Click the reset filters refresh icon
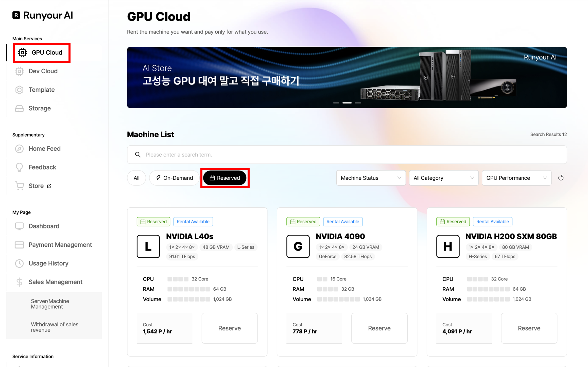The height and width of the screenshot is (367, 588). [x=561, y=178]
